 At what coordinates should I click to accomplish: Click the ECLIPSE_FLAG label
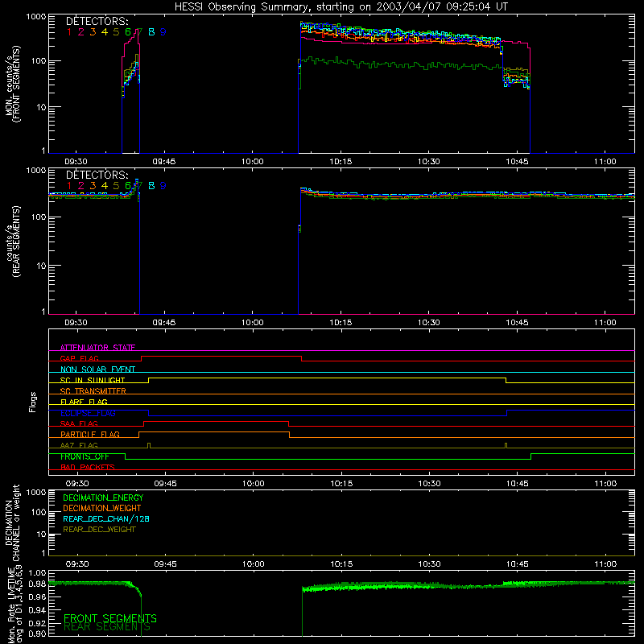pos(88,413)
